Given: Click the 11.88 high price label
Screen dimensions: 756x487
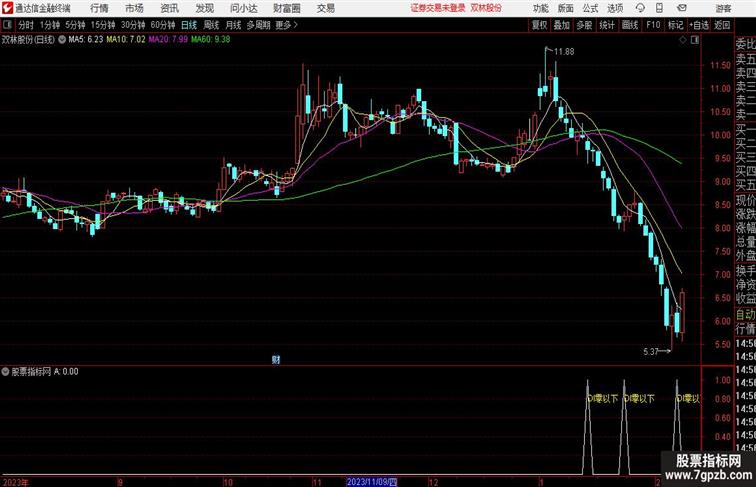Looking at the screenshot, I should pyautogui.click(x=564, y=52).
